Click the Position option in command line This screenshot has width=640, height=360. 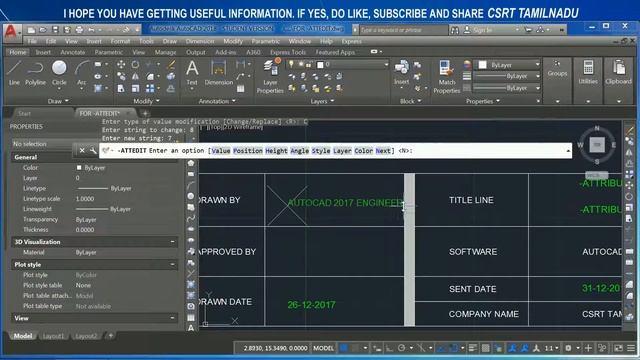coord(248,151)
